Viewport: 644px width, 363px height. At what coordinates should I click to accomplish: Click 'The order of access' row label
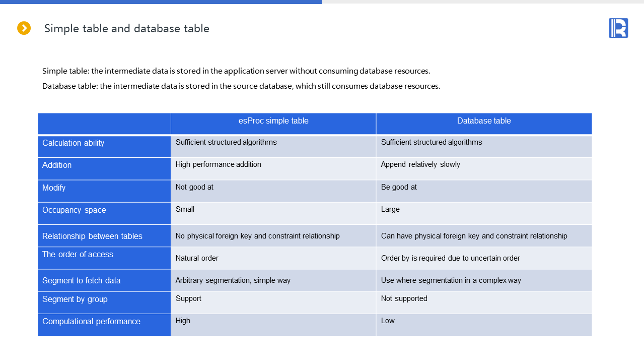click(78, 255)
